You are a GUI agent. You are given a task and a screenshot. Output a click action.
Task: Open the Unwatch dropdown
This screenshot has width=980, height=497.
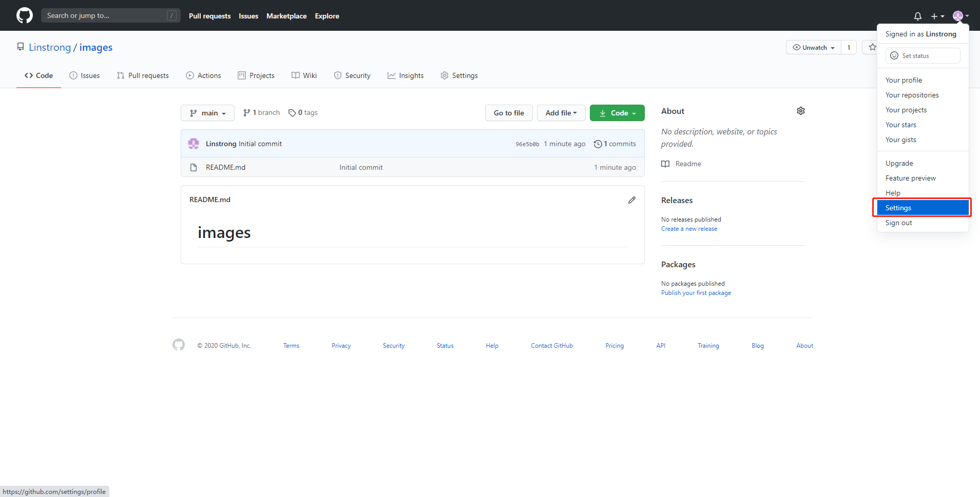814,47
